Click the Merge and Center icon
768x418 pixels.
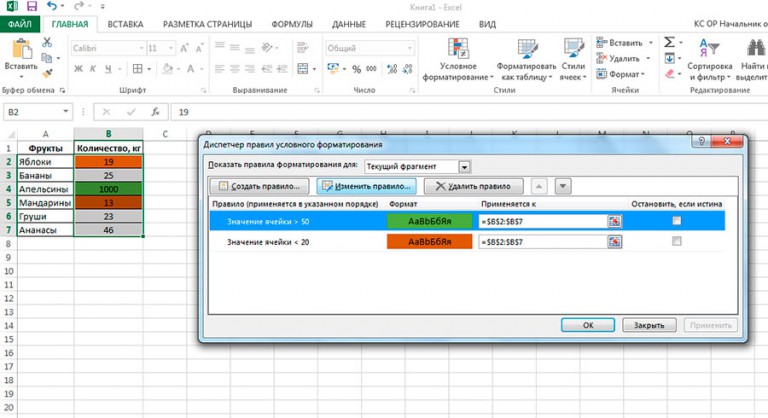click(303, 69)
